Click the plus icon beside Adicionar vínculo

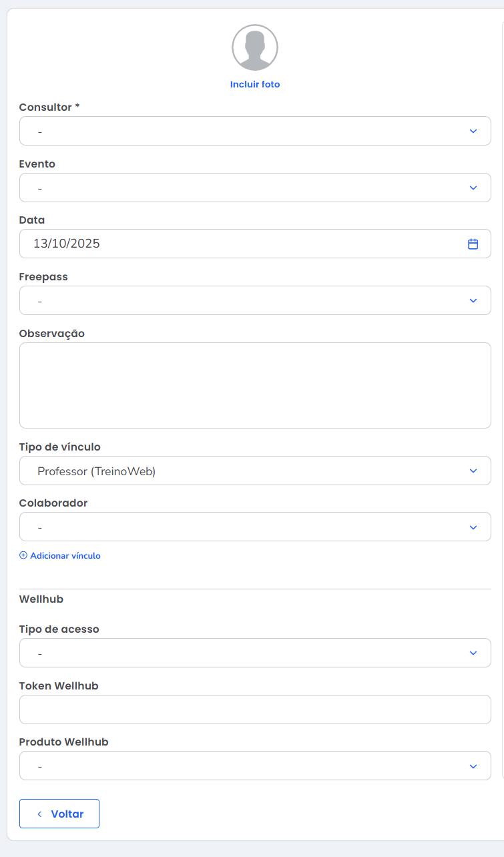click(x=23, y=555)
